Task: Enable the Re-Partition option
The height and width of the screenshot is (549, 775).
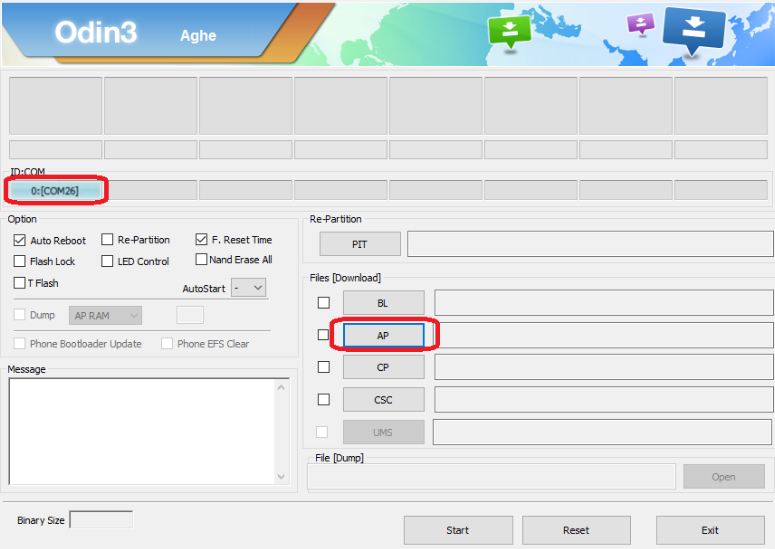Action: click(x=107, y=240)
